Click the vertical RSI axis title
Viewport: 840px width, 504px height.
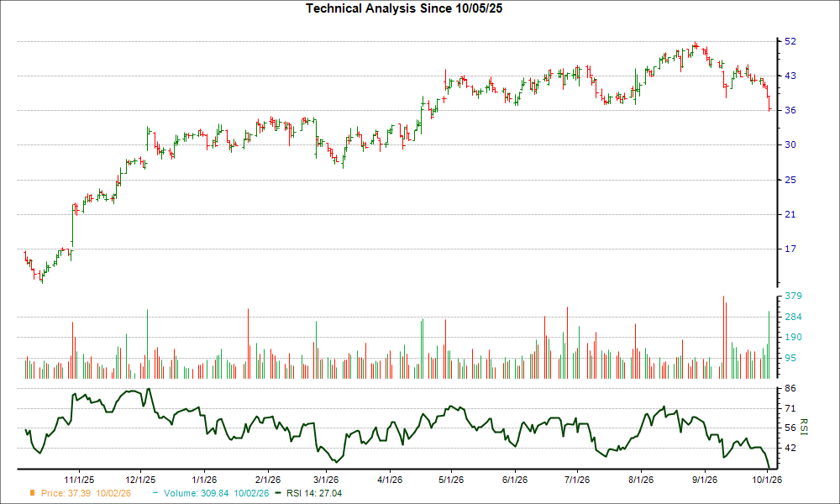(804, 427)
